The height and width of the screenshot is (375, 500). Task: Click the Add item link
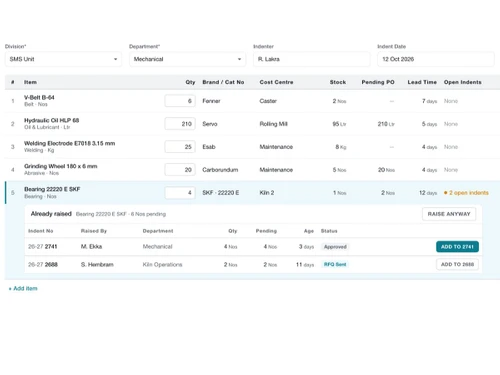pyautogui.click(x=23, y=288)
